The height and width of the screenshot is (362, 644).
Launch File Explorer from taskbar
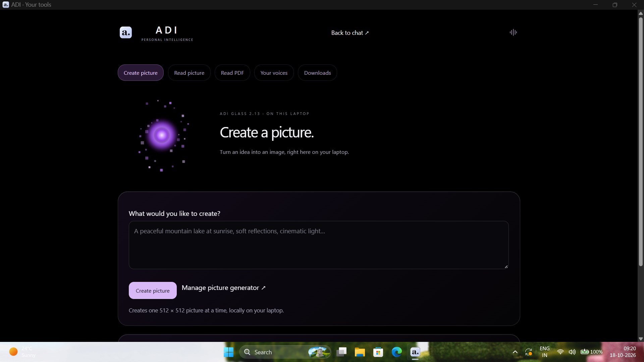(x=360, y=352)
